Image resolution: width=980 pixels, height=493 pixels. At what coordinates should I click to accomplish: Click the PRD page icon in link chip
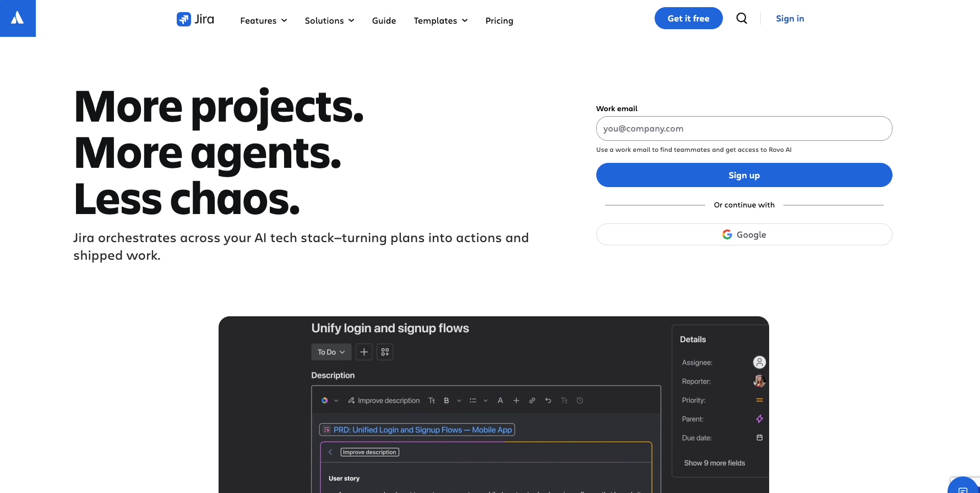[326, 430]
